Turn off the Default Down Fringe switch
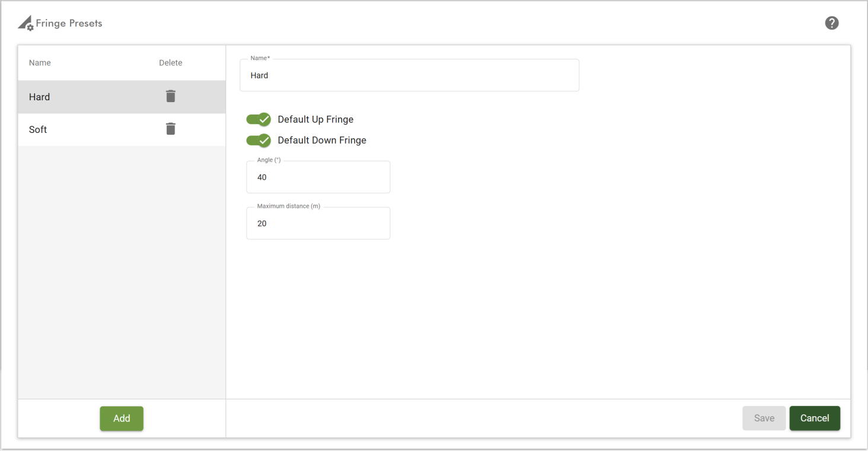868x451 pixels. click(x=259, y=140)
